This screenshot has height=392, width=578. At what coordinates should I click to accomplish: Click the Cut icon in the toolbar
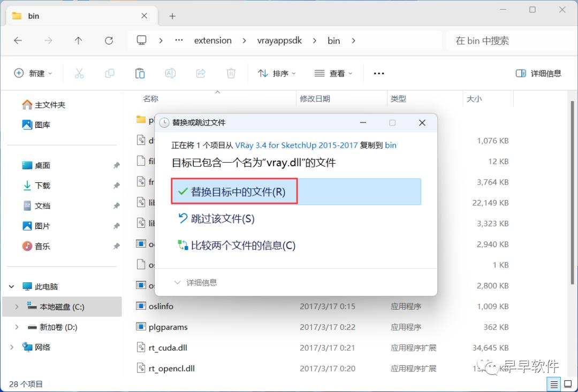pyautogui.click(x=79, y=73)
